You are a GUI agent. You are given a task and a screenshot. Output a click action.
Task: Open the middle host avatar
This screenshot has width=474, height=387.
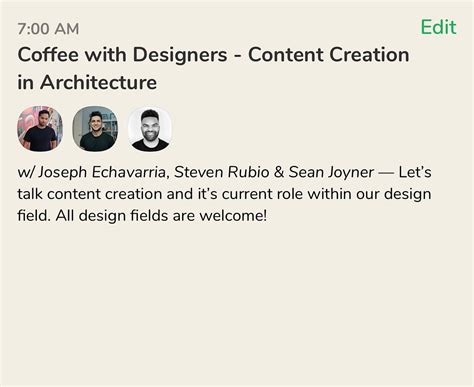(x=95, y=129)
